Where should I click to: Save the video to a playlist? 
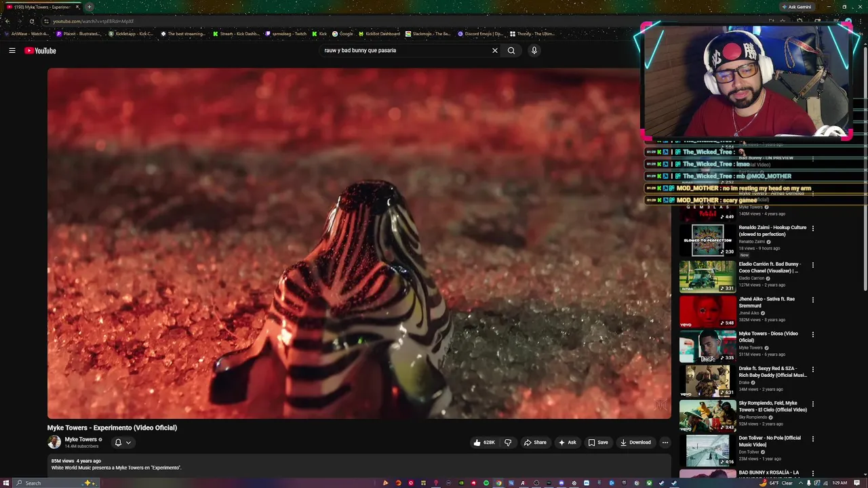click(598, 443)
